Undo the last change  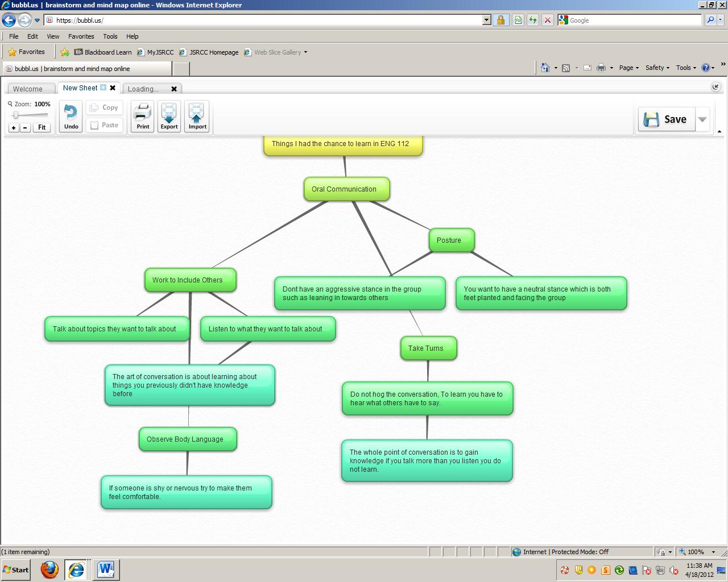tap(70, 116)
